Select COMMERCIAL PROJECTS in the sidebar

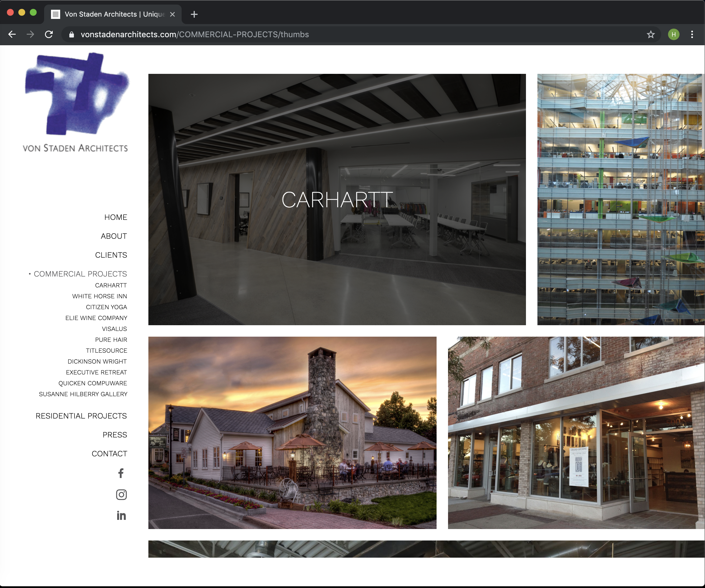tap(80, 274)
